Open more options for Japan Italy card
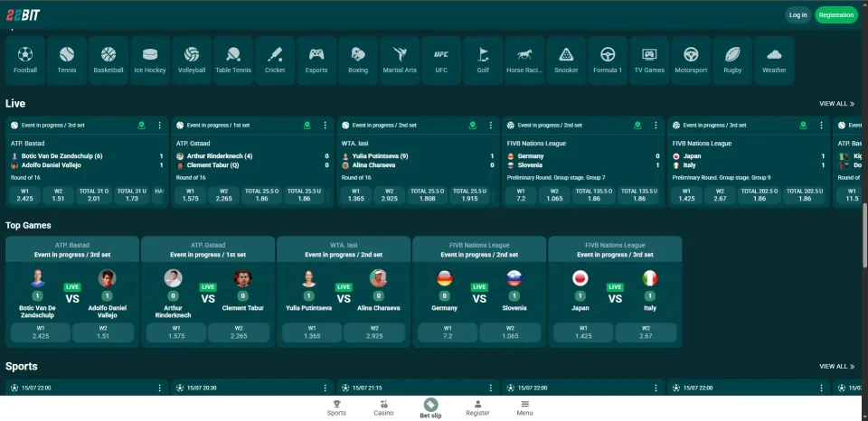This screenshot has height=421, width=868. point(821,126)
